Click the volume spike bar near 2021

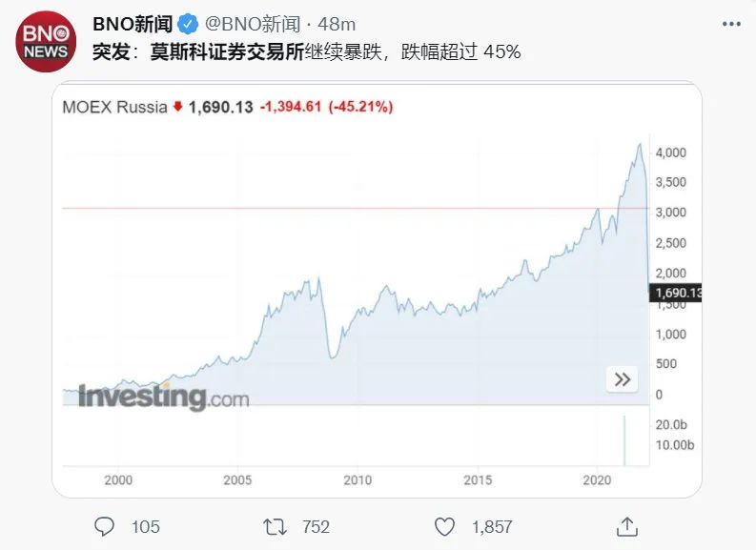624,440
